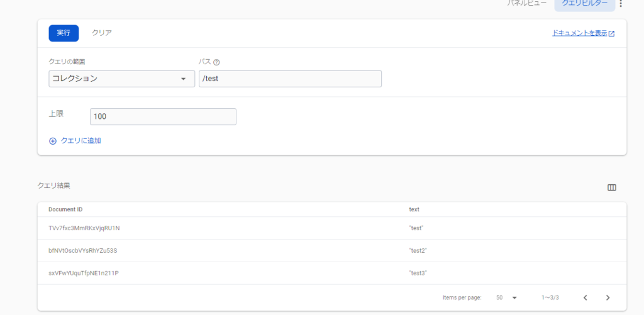Open the column display settings icon
The image size is (644, 315).
(x=611, y=187)
